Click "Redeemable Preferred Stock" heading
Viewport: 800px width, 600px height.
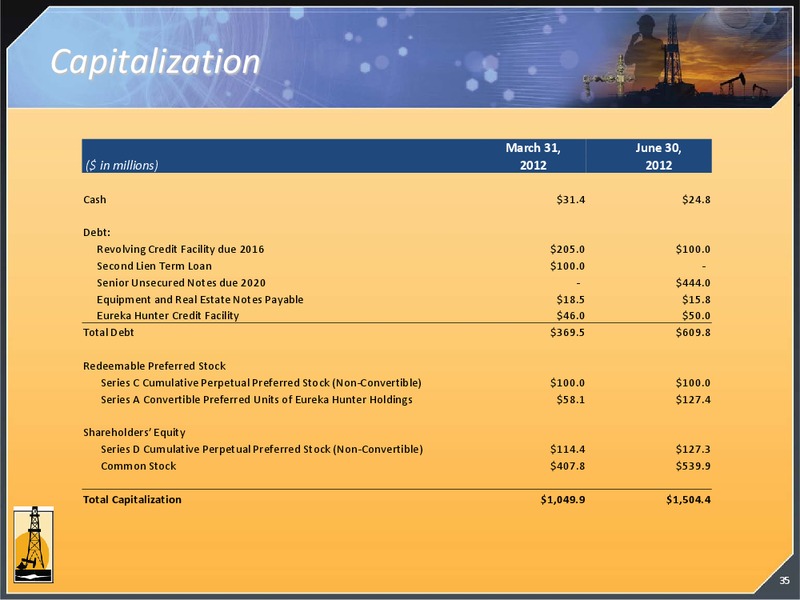pos(155,366)
